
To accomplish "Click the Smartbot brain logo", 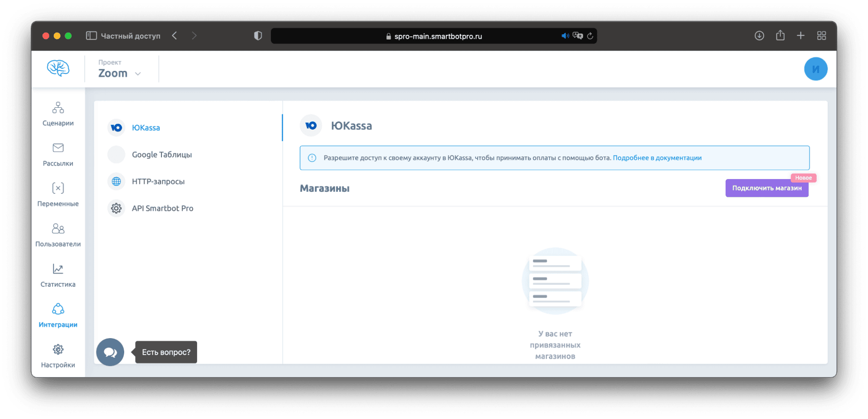I will pyautogui.click(x=58, y=68).
